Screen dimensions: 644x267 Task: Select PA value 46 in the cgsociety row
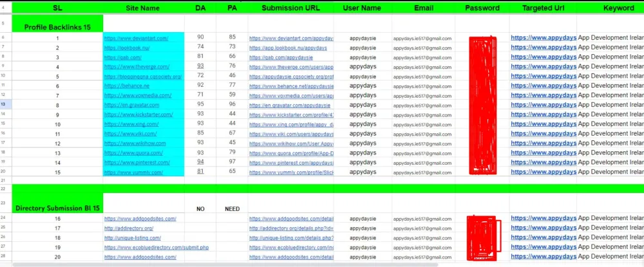[x=232, y=75]
